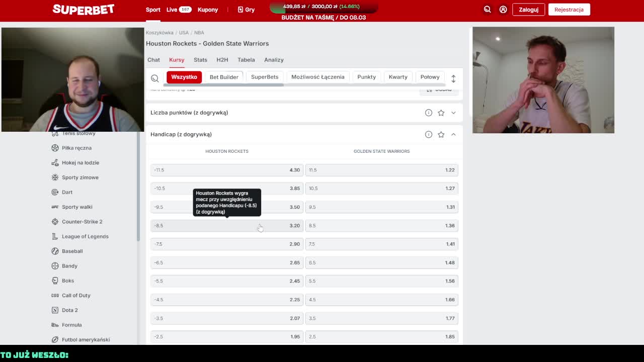644x362 pixels.
Task: Select Bet Builder filter
Action: coord(224,77)
